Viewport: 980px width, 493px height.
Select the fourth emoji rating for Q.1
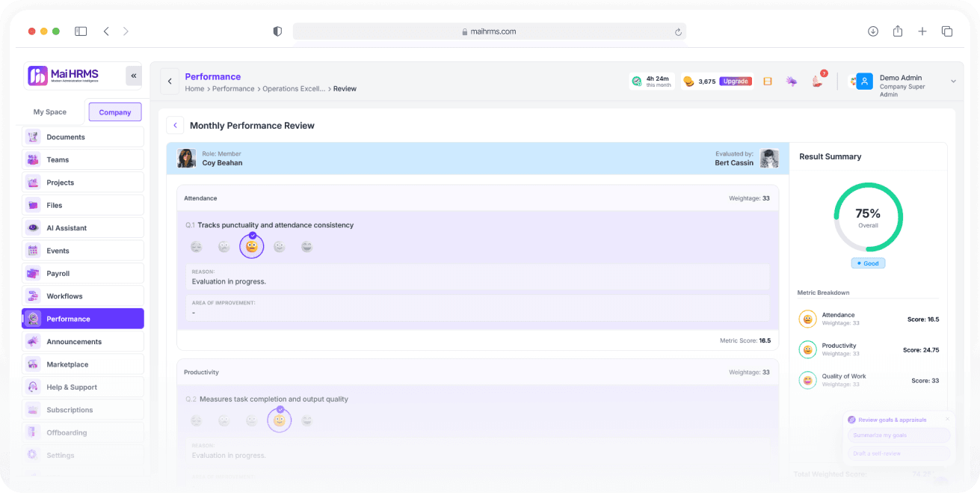(280, 247)
